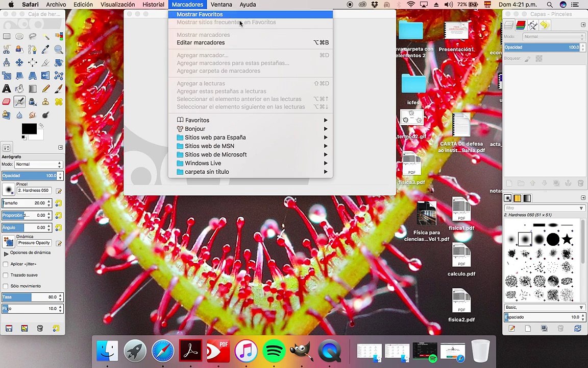Choose the Eraser tool
The image size is (588, 368).
point(6,102)
